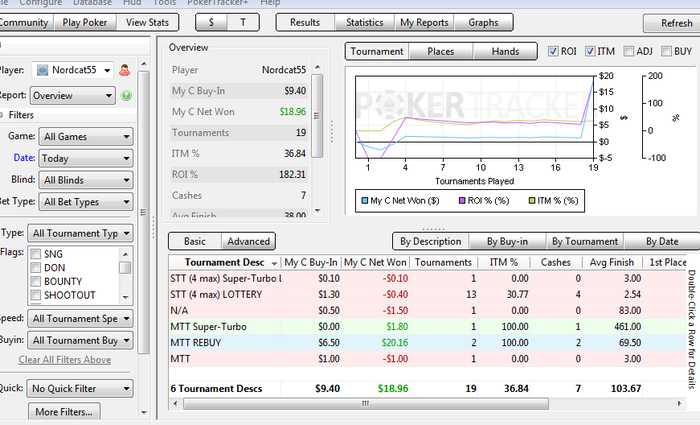Collapse the Filters section arrow

tap(1, 115)
